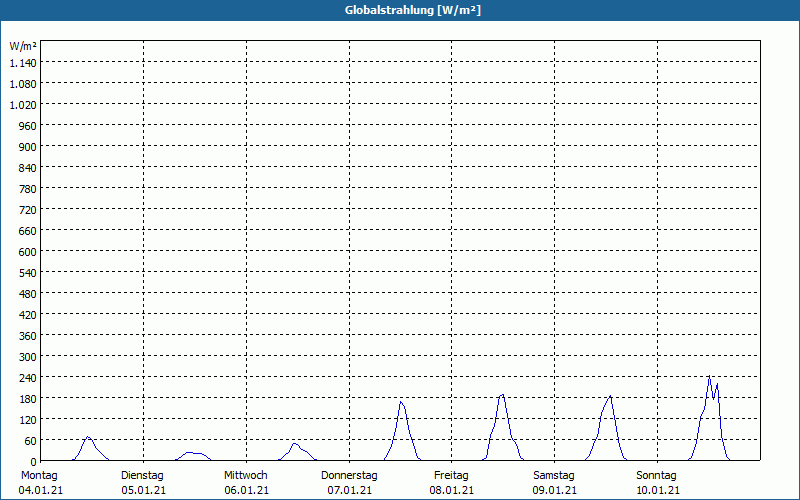The width and height of the screenshot is (800, 500).
Task: Click Tuesday's flat radiation curve
Action: tap(194, 453)
